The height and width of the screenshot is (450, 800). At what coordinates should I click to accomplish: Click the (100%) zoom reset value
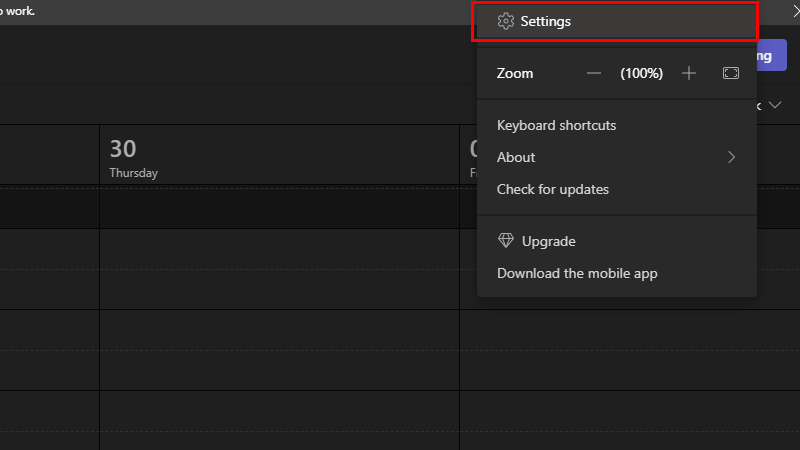pos(641,73)
